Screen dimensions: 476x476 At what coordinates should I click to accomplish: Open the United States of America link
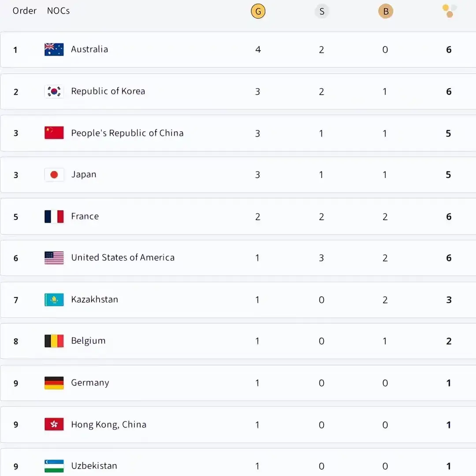coord(123,258)
